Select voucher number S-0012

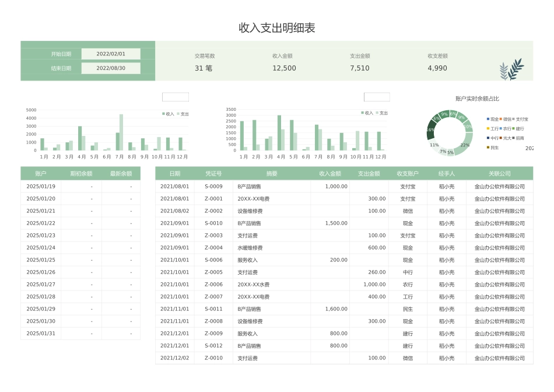pos(214,346)
